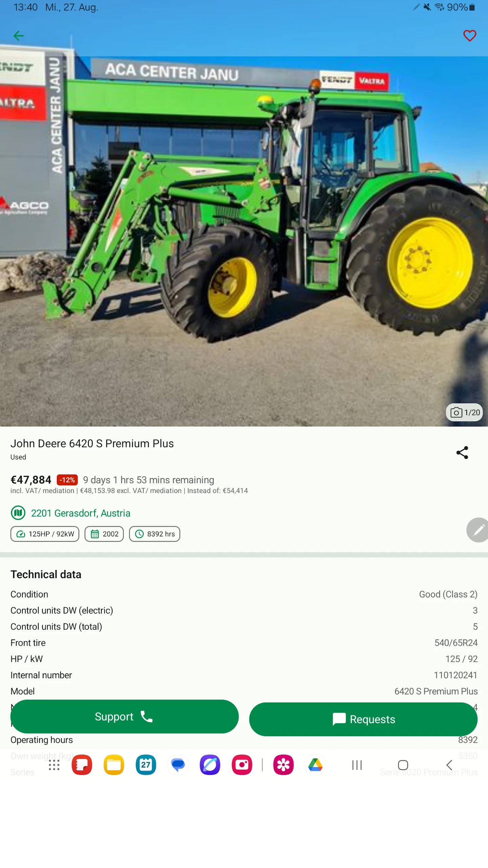
Task: Tap the green back arrow
Action: coord(18,36)
